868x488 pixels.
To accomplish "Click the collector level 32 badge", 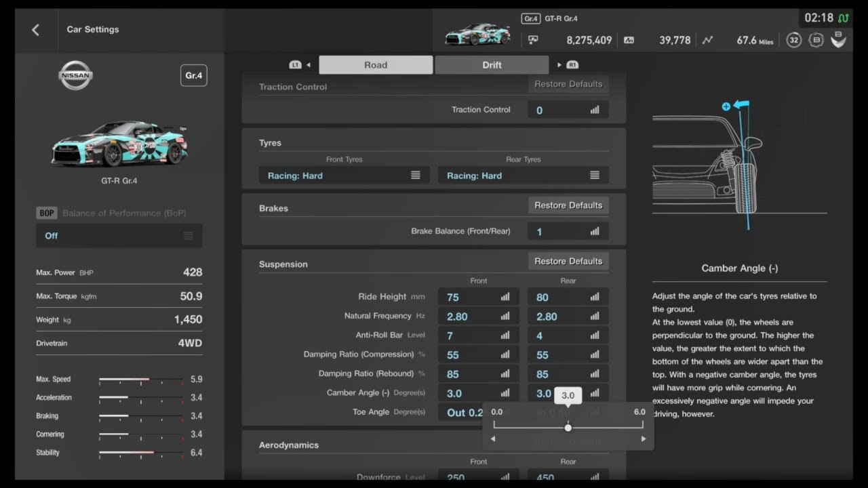I will [794, 41].
